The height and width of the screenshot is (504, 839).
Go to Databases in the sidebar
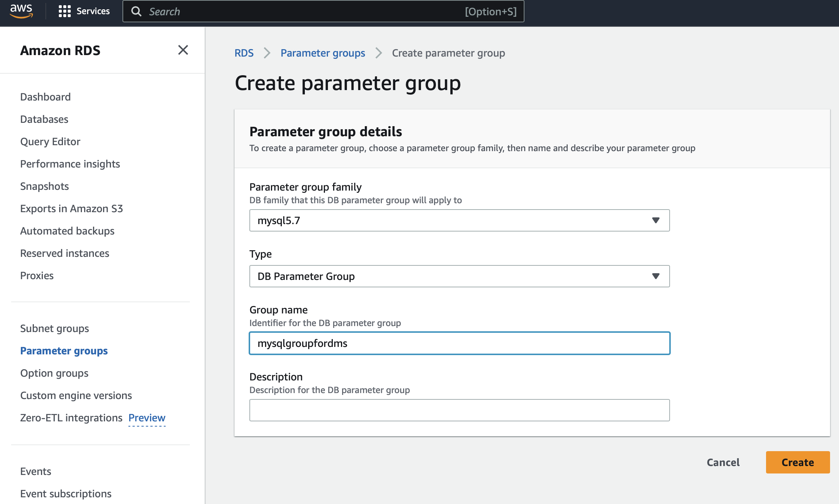coord(44,119)
